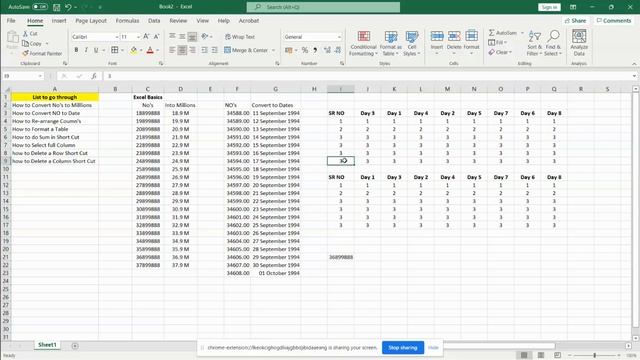Select the Format Painter tool

pos(42,53)
